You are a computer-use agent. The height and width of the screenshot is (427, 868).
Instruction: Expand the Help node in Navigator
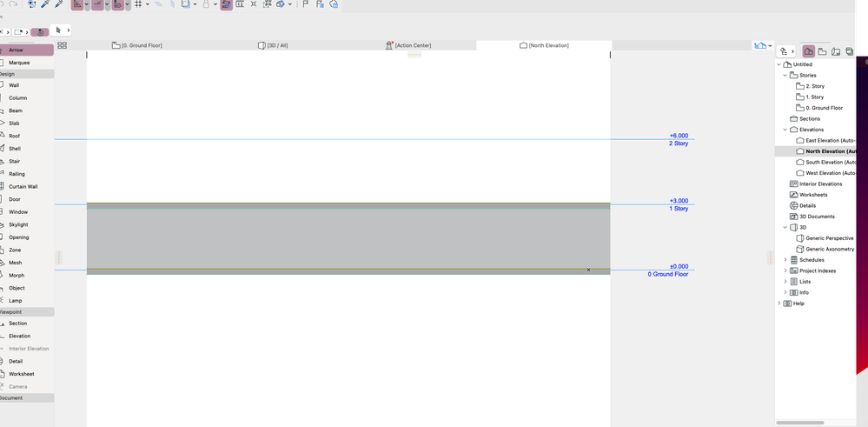click(779, 304)
